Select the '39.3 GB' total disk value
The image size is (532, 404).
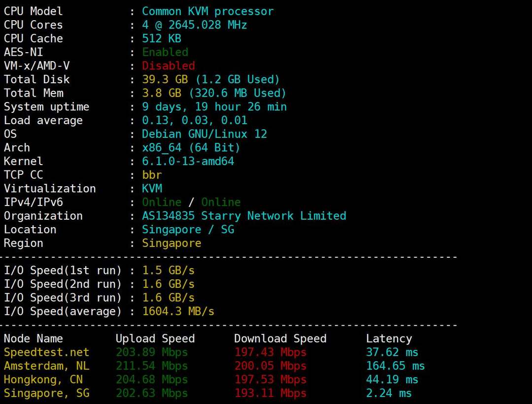[x=165, y=79]
